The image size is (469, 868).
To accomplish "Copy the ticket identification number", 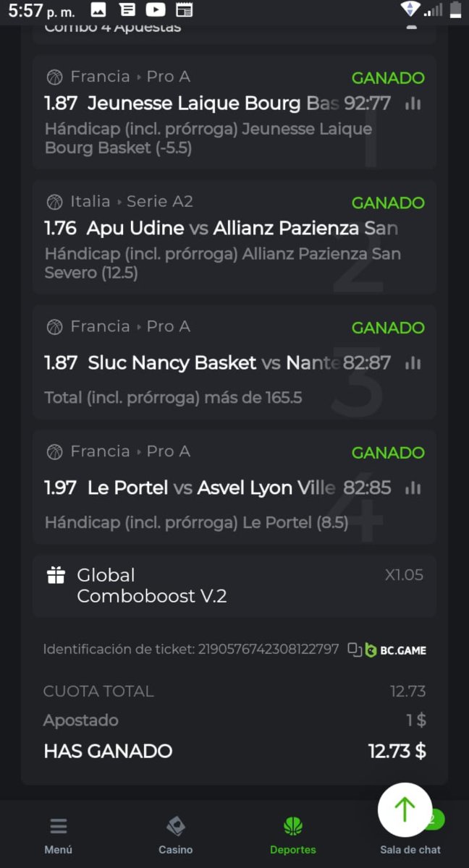I will pyautogui.click(x=355, y=650).
